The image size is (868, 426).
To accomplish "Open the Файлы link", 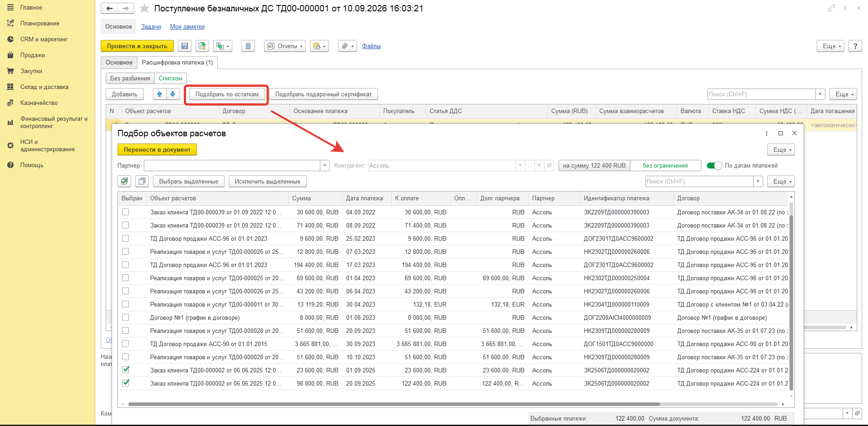I will [371, 46].
